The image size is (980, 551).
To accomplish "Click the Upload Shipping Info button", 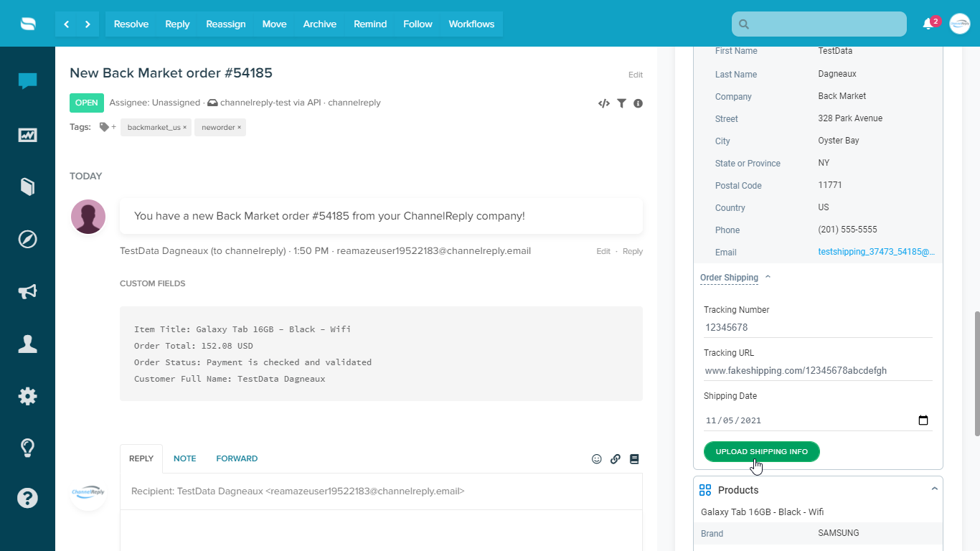I will pyautogui.click(x=761, y=452).
